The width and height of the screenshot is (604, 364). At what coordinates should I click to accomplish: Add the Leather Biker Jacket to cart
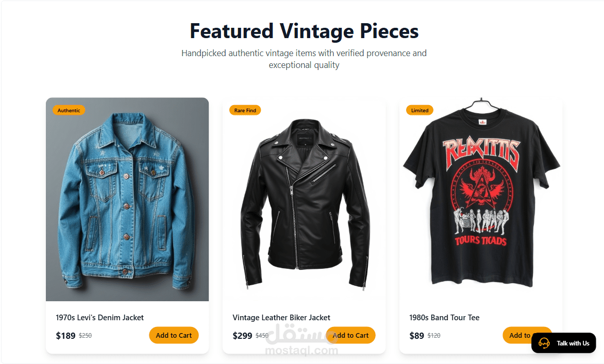(x=350, y=335)
